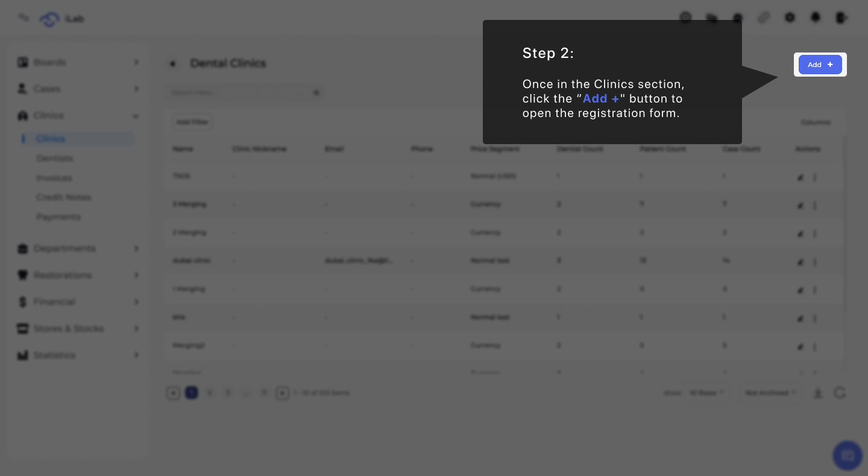Click the Price Segment column header
The width and height of the screenshot is (868, 476).
(494, 148)
